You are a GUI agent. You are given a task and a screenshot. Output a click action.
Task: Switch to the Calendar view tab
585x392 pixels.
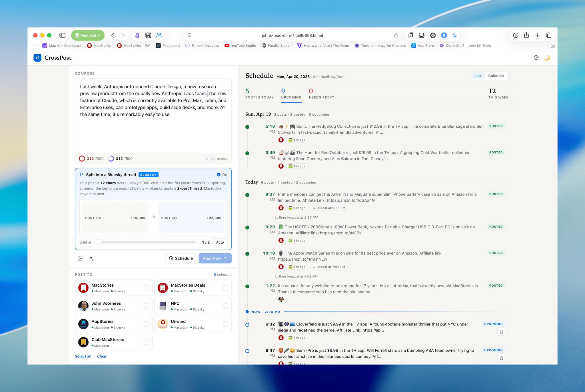tap(496, 75)
